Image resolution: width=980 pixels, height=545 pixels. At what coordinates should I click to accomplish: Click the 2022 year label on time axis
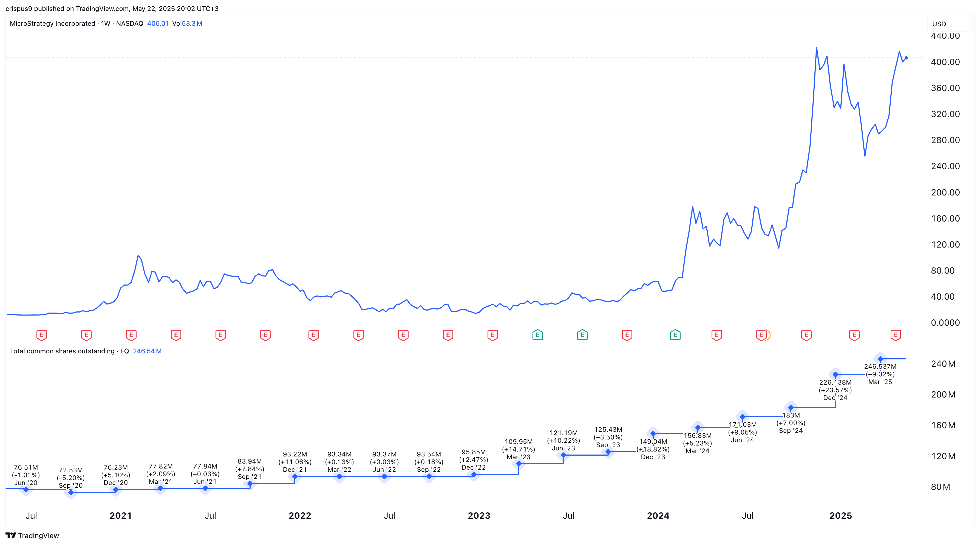[300, 516]
